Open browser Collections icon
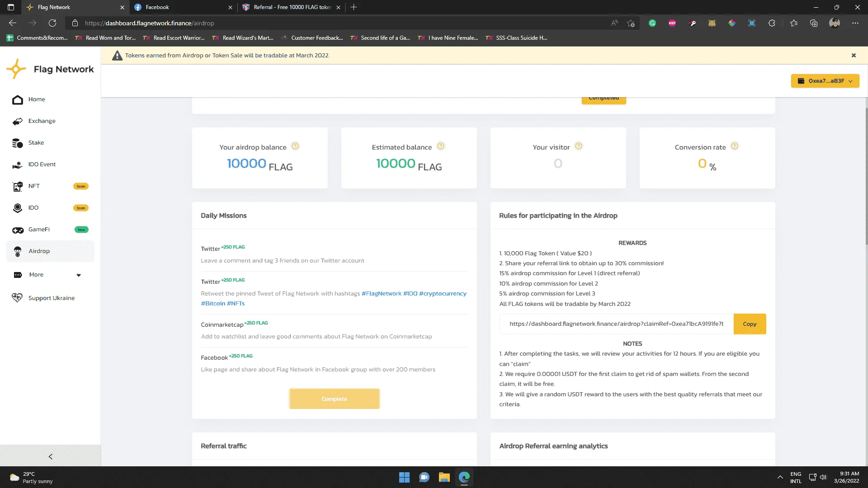Image resolution: width=868 pixels, height=488 pixels. point(814,23)
